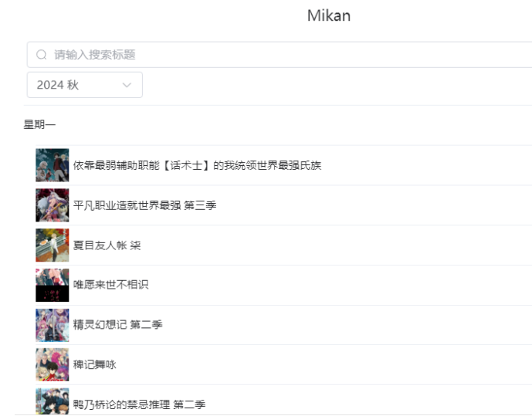Select the 依靠最弱辅助职能 poster thumbnail
The image size is (532, 416).
click(x=53, y=165)
